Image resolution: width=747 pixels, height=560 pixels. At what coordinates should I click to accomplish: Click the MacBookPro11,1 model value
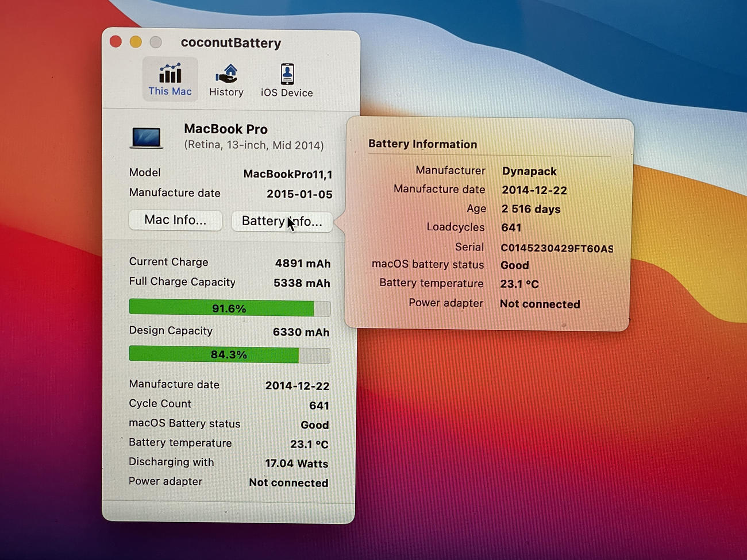pos(287,174)
